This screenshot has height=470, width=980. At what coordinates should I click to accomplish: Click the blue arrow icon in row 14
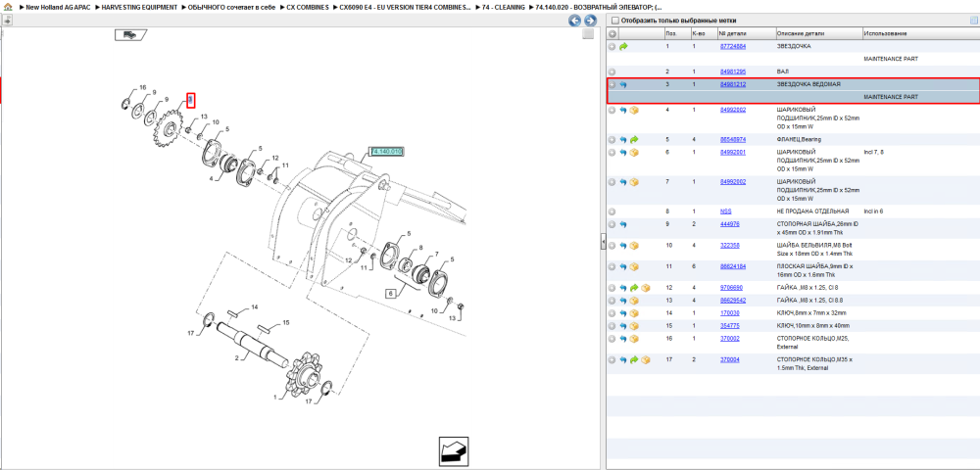coord(623,313)
